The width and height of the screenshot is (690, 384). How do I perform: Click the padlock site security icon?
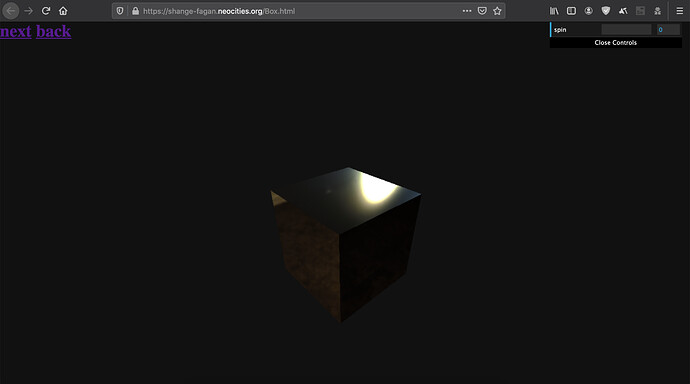(x=135, y=11)
